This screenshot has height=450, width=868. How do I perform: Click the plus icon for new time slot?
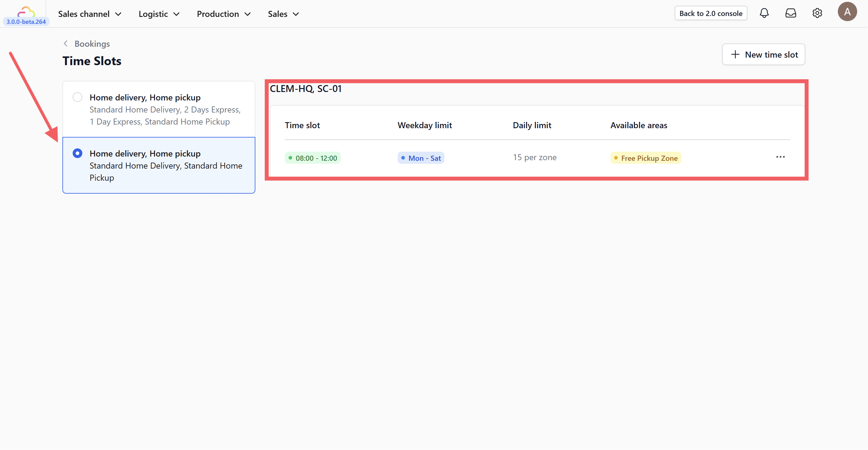[735, 54]
